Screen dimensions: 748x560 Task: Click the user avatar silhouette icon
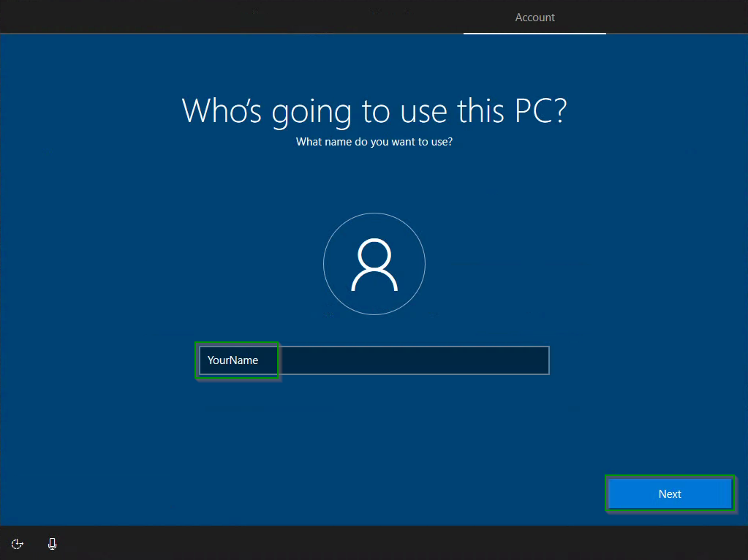coord(374,264)
